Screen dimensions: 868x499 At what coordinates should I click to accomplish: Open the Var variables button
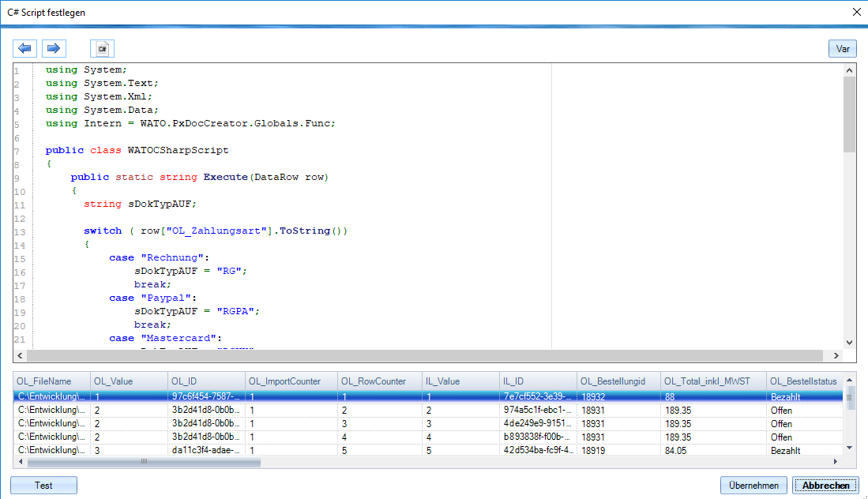[843, 49]
